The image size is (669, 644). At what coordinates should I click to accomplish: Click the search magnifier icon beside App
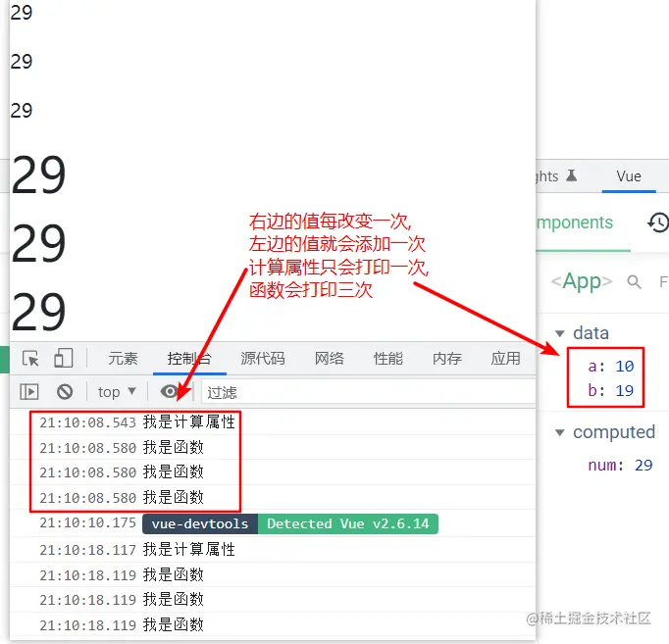click(x=634, y=281)
